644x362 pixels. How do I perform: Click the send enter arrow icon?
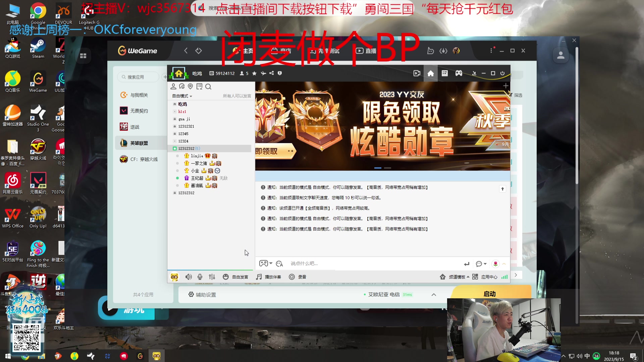tap(467, 264)
